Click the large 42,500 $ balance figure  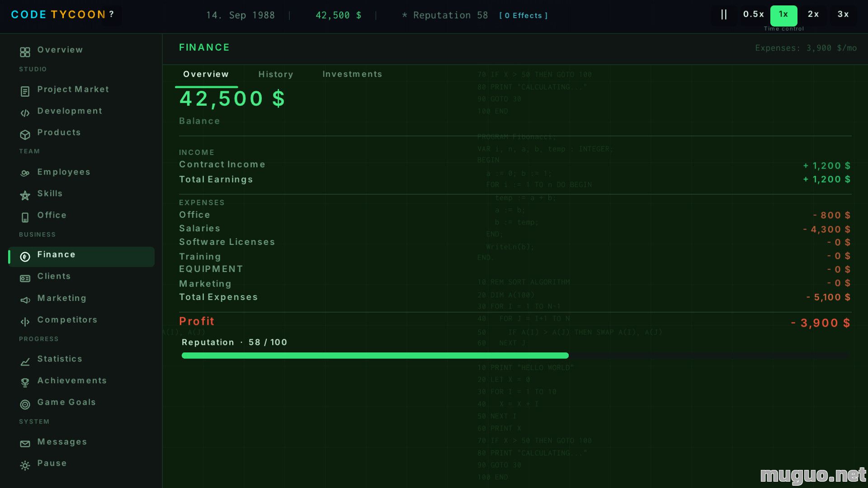[x=232, y=99]
